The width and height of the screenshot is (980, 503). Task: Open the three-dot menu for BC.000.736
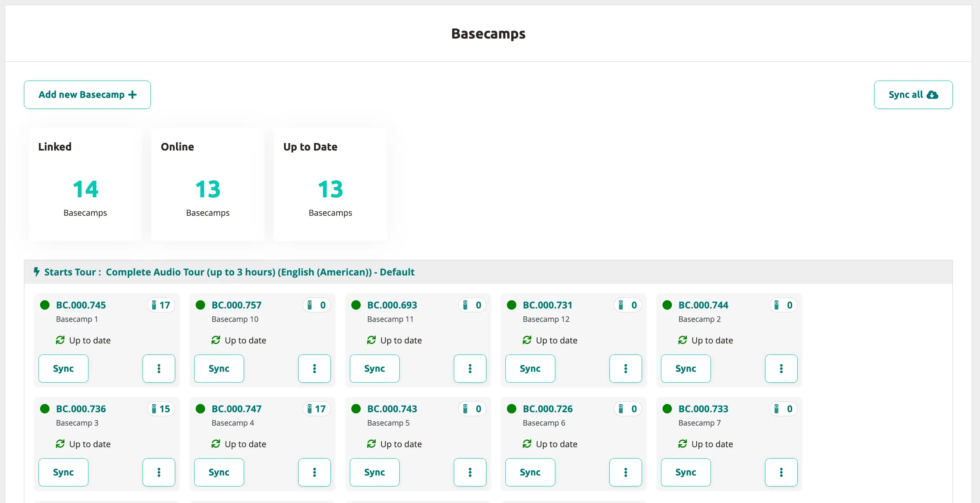pyautogui.click(x=159, y=472)
